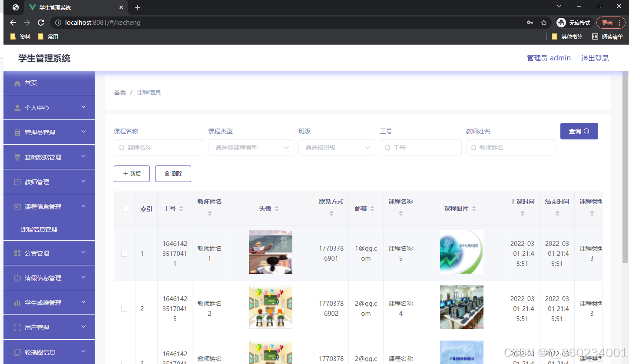Screen dimensions: 629x364
Task: Toggle the select-all checkbox in the table header
Action: click(x=125, y=209)
